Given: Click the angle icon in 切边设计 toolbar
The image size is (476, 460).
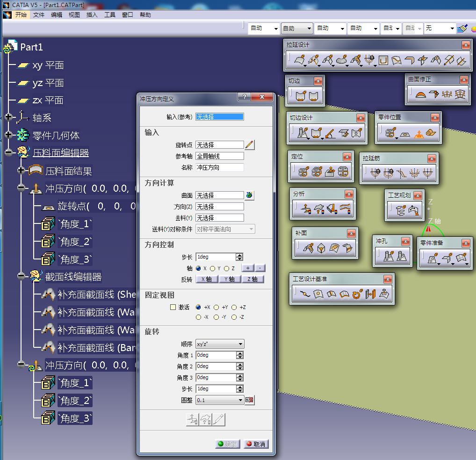Looking at the screenshot, I should [x=330, y=133].
